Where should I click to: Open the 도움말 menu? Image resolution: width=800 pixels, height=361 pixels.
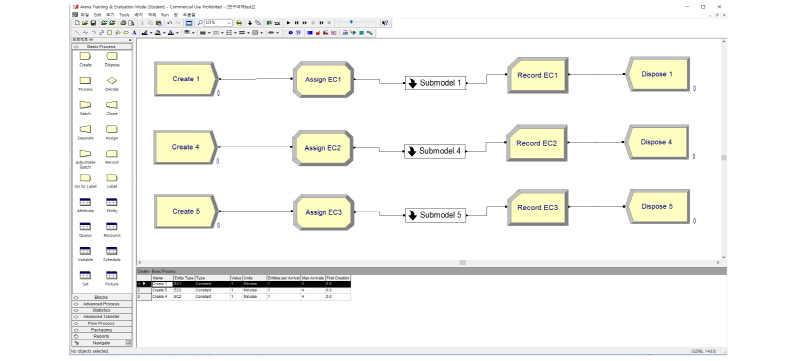pos(189,15)
